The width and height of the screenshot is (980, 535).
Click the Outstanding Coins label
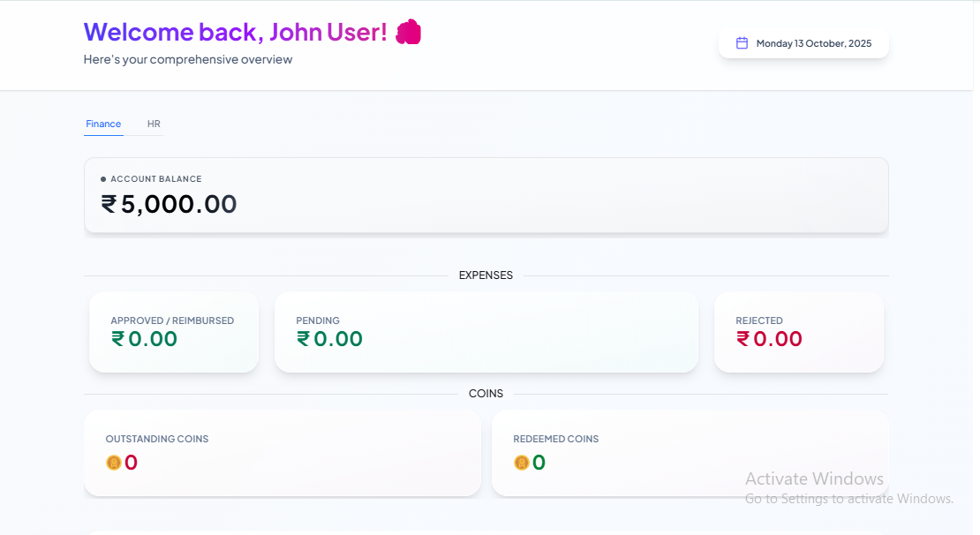[157, 439]
